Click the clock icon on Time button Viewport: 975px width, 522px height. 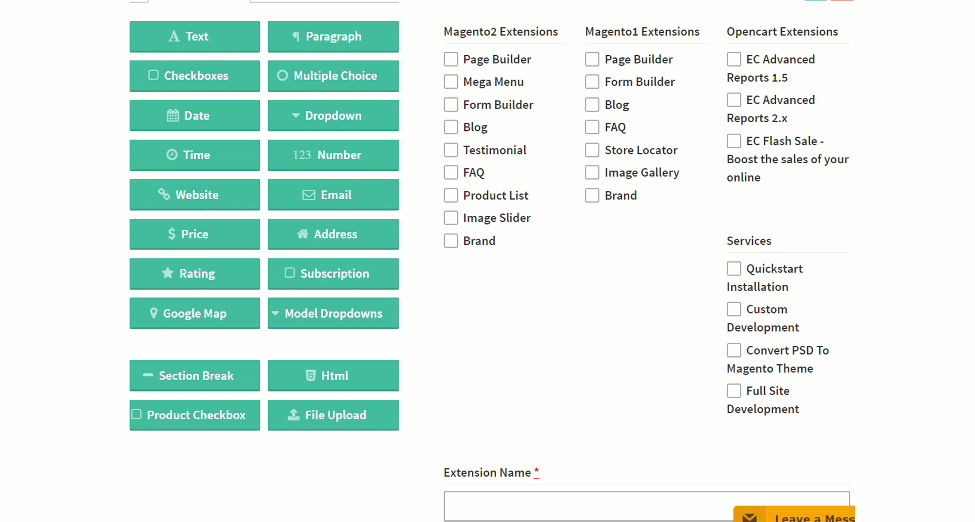click(x=171, y=155)
